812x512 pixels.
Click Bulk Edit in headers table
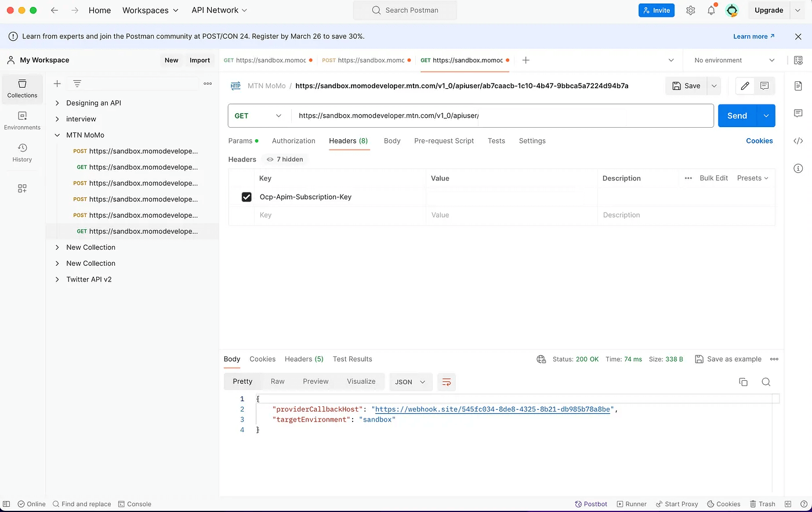point(713,178)
